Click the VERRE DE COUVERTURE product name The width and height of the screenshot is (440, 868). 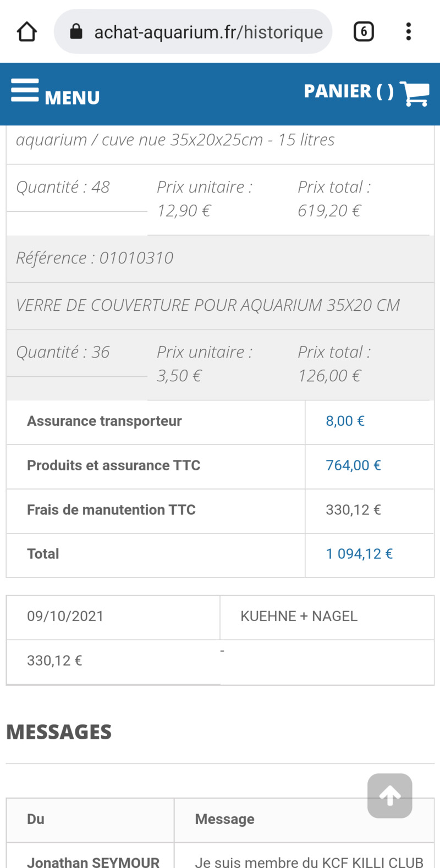[208, 305]
